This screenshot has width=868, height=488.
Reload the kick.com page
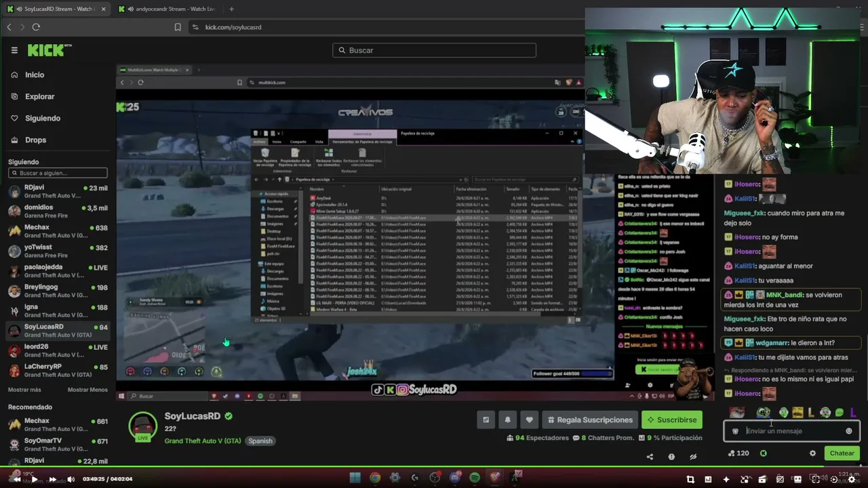click(x=36, y=27)
